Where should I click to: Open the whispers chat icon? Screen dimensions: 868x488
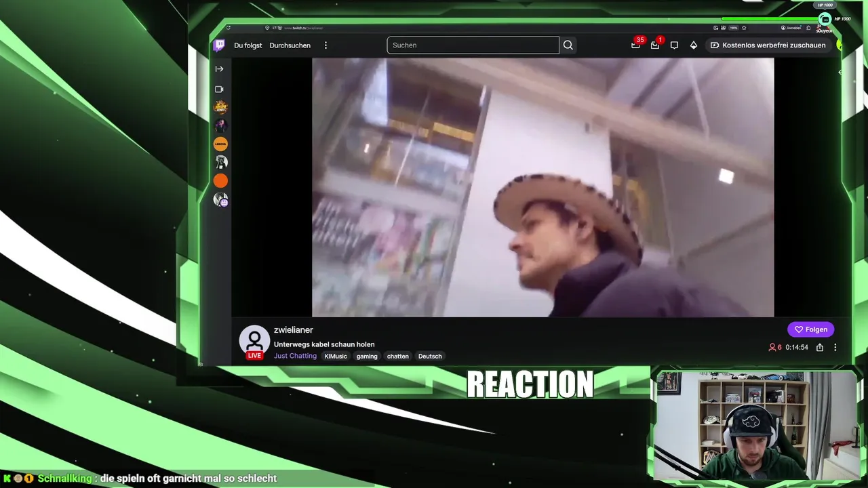click(674, 45)
